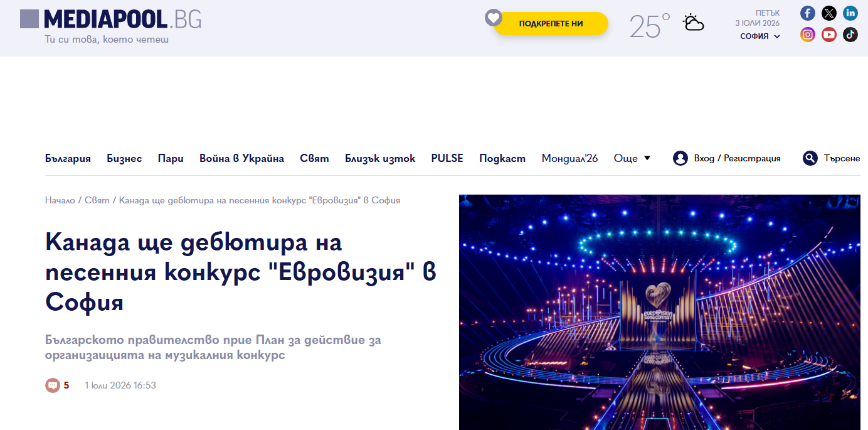
Task: Open the Война в Украйна section
Action: click(241, 158)
